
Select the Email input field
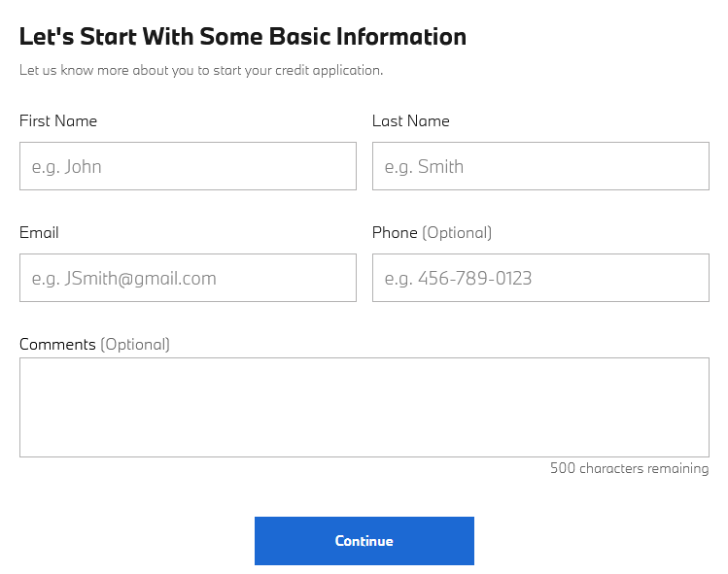pos(188,278)
